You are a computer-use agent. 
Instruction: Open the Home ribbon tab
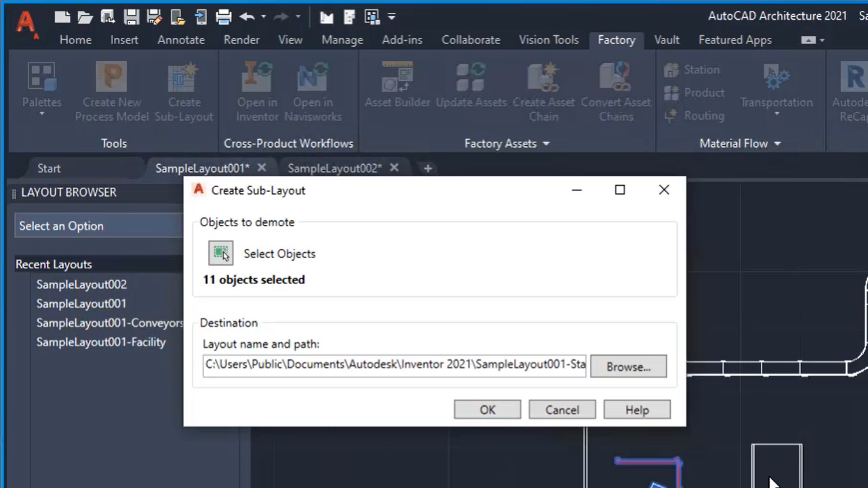tap(75, 40)
